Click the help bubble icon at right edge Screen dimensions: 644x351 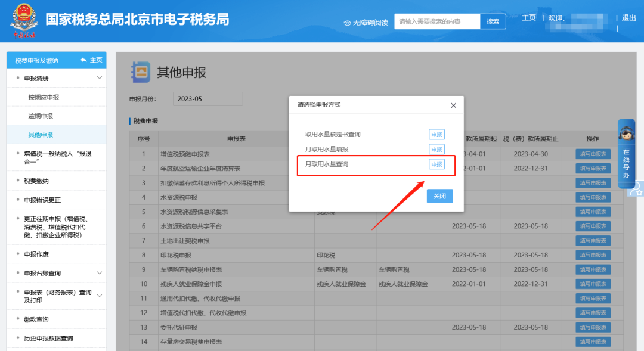tap(636, 190)
